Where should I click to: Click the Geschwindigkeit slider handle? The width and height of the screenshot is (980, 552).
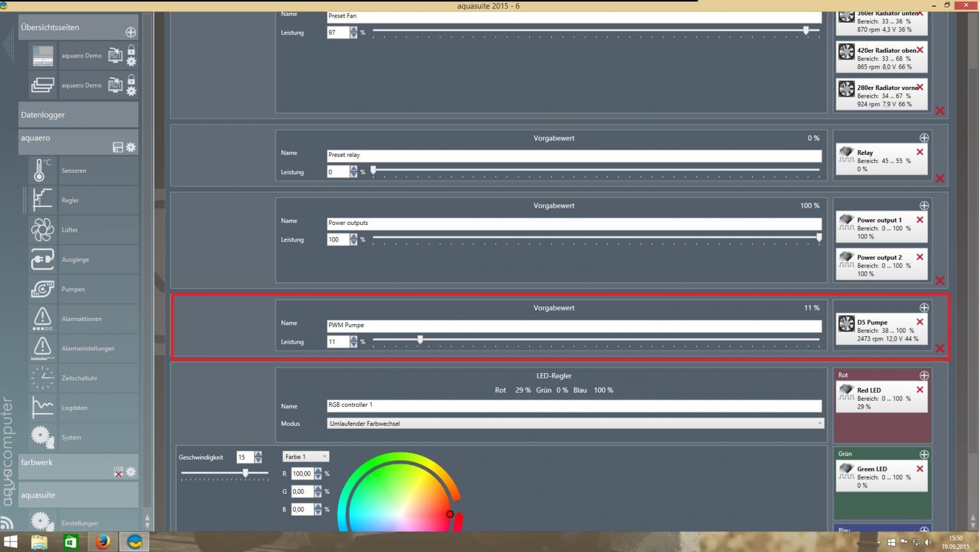pyautogui.click(x=246, y=473)
